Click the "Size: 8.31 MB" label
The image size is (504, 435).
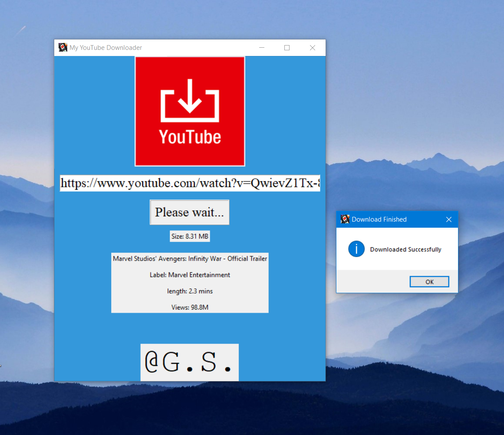coord(190,236)
